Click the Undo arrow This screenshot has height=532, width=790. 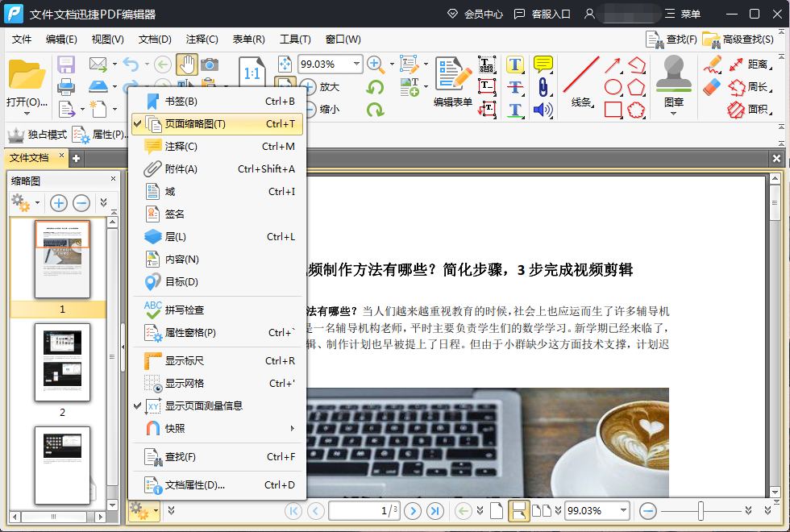point(131,64)
